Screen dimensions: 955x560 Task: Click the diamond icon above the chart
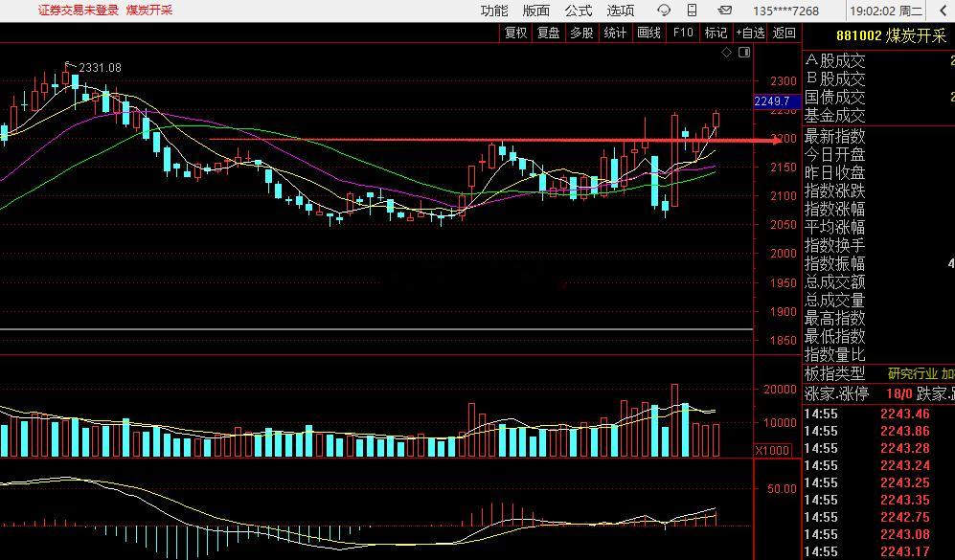(726, 53)
